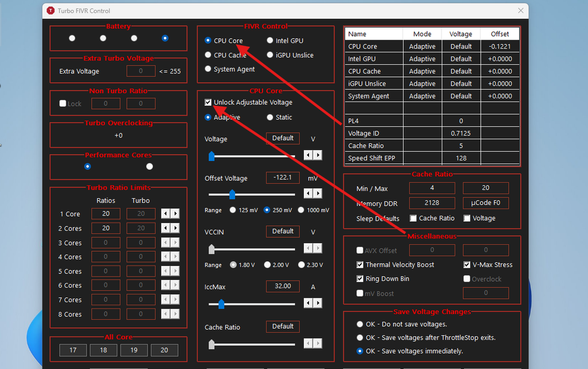The width and height of the screenshot is (588, 369).
Task: Click the Name column header
Action: [x=374, y=34]
